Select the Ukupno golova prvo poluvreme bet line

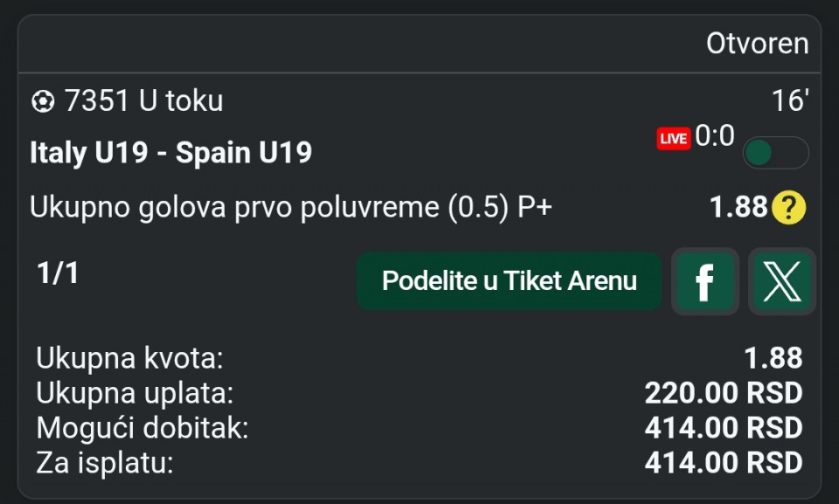291,208
